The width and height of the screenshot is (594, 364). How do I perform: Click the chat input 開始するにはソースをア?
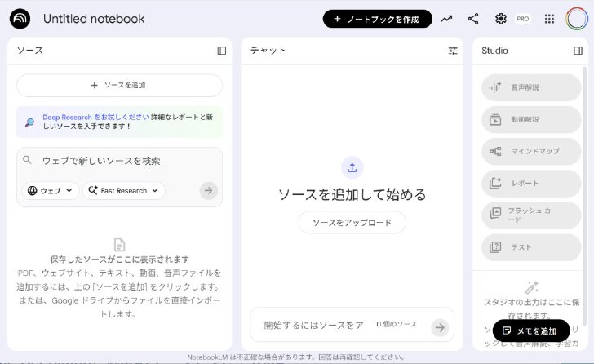click(x=313, y=325)
